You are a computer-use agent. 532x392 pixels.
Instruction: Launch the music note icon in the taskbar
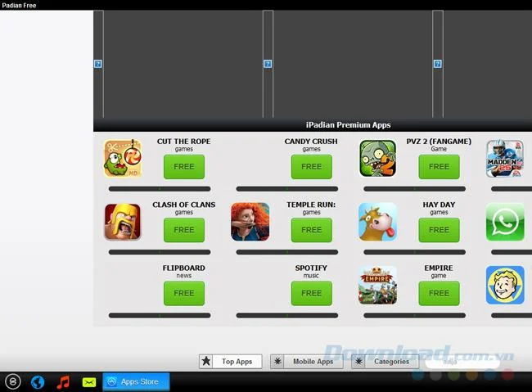[63, 382]
